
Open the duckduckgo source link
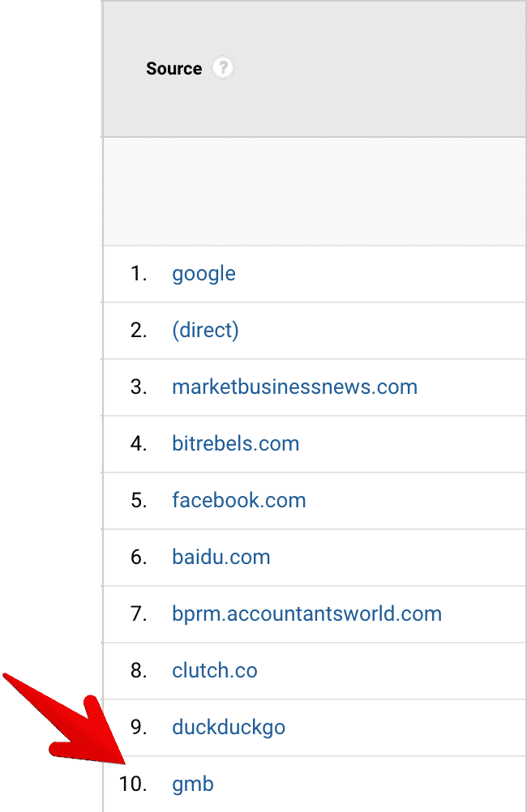coord(228,727)
